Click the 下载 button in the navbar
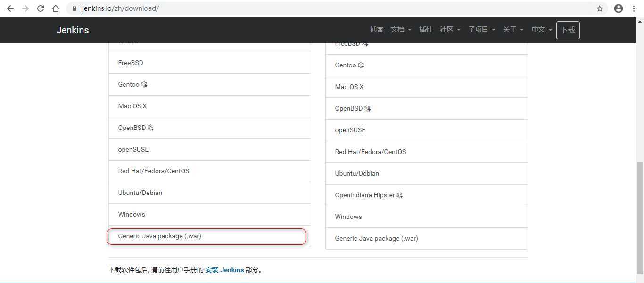Screen dimensions: 644x283 pyautogui.click(x=568, y=30)
